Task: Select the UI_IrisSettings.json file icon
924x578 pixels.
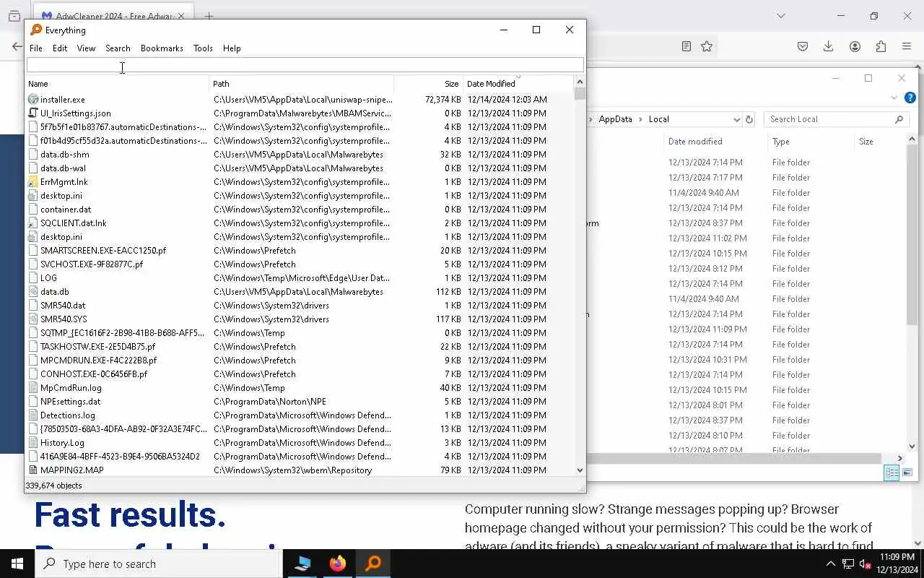Action: [x=33, y=113]
